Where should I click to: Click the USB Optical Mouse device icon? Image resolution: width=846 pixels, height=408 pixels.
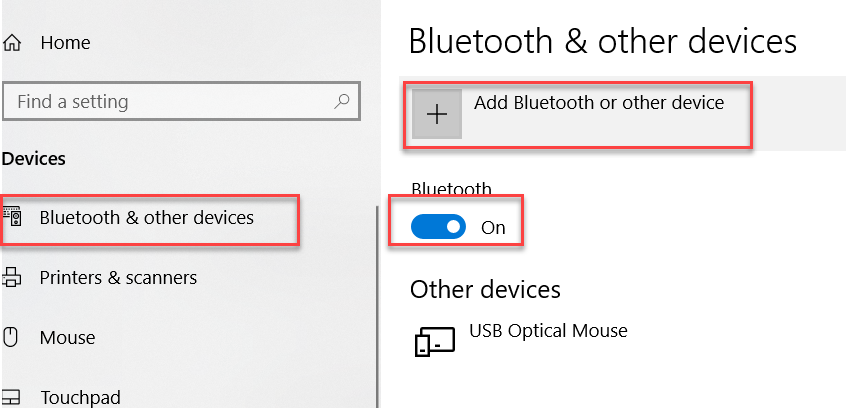click(434, 341)
